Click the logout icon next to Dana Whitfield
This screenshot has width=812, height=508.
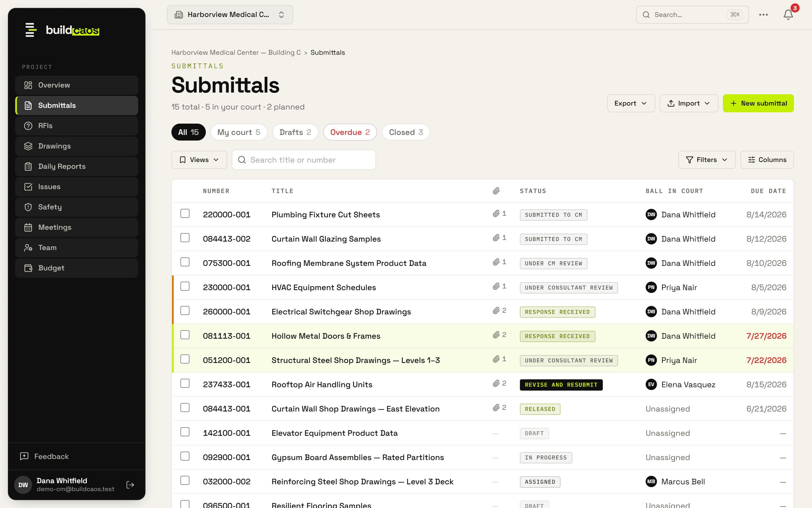(x=130, y=485)
